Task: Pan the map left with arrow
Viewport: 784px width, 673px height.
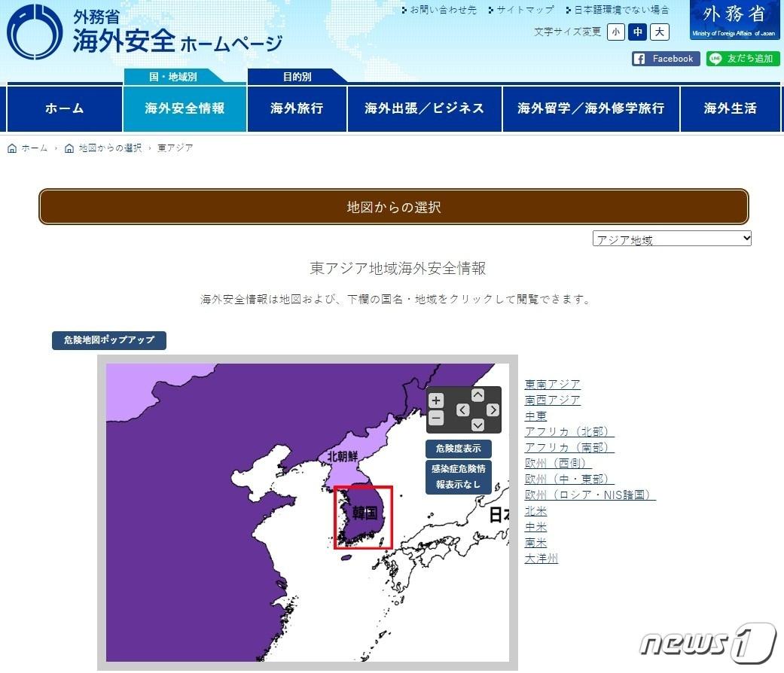Action: point(462,410)
